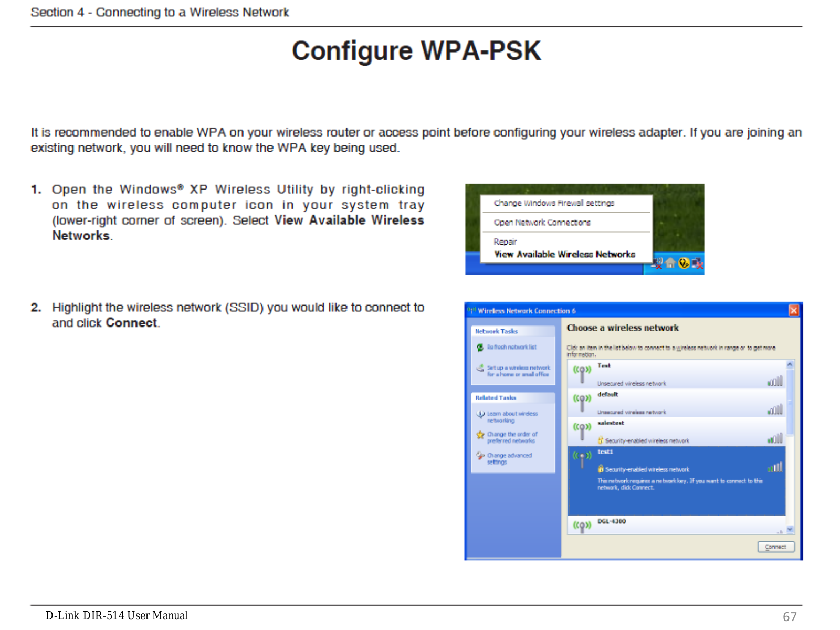Click the Wireless Network Connection 6 title text
The width and height of the screenshot is (840, 630).
click(527, 311)
